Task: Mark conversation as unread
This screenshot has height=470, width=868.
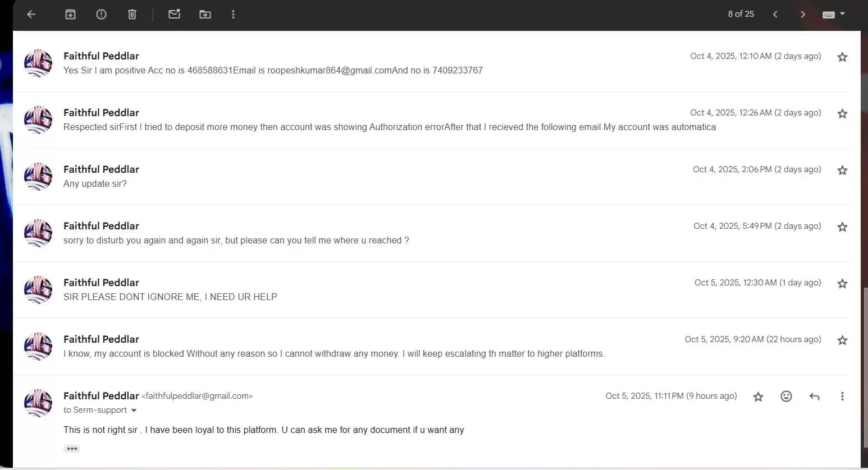Action: point(174,15)
